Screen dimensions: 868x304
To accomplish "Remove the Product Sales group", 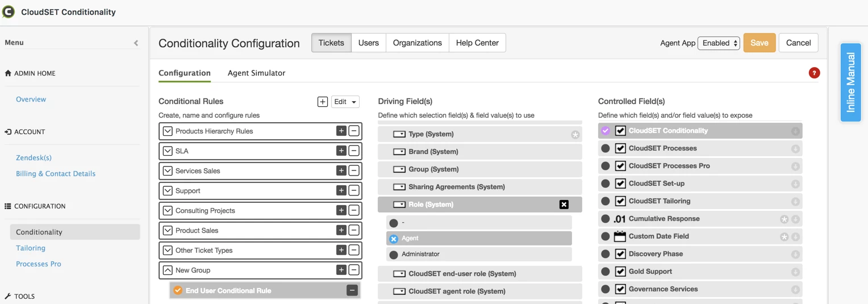I will click(x=353, y=231).
